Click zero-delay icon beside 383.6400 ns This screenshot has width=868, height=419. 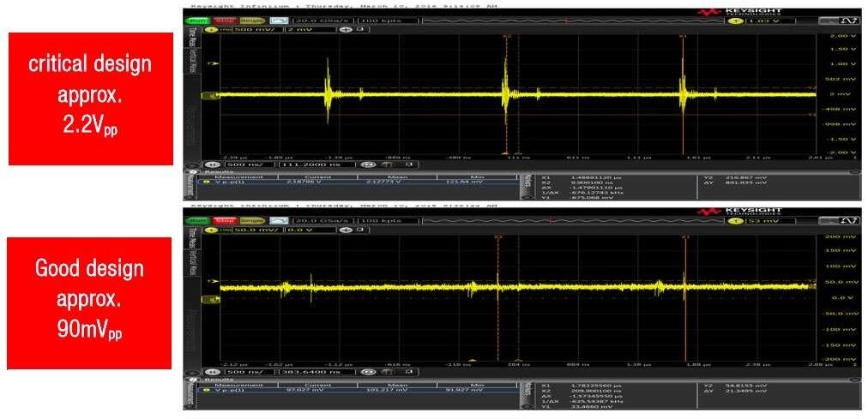click(366, 372)
